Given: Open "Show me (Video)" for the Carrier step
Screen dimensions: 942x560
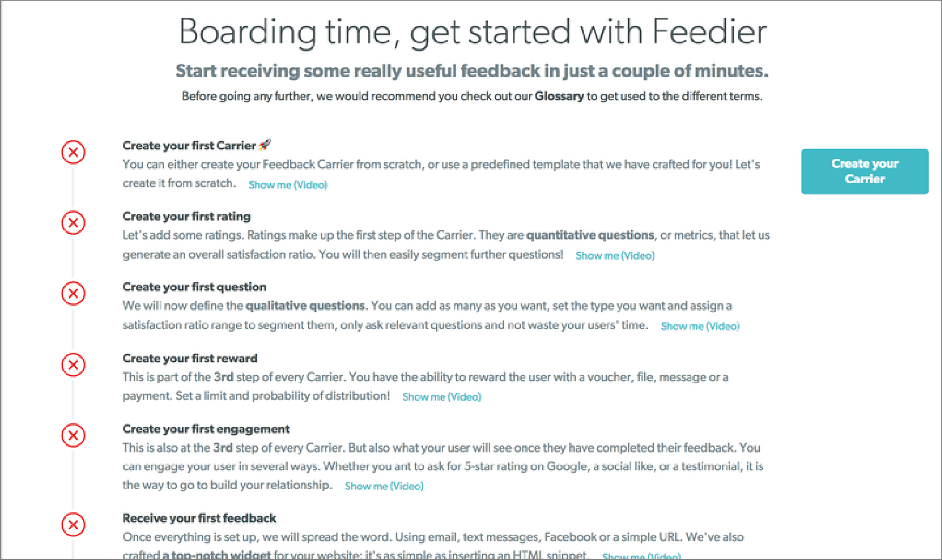Looking at the screenshot, I should coord(287,184).
